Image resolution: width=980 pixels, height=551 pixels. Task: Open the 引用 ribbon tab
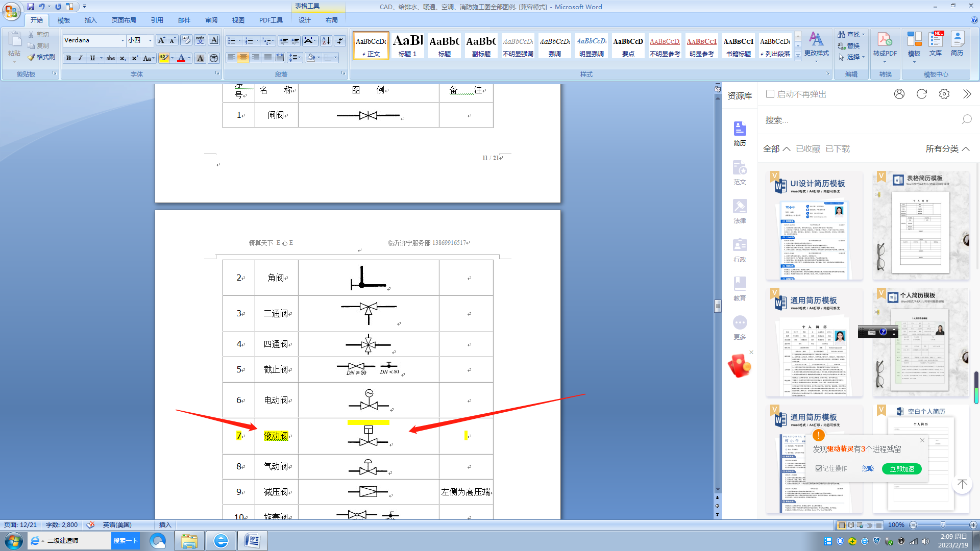pos(157,20)
